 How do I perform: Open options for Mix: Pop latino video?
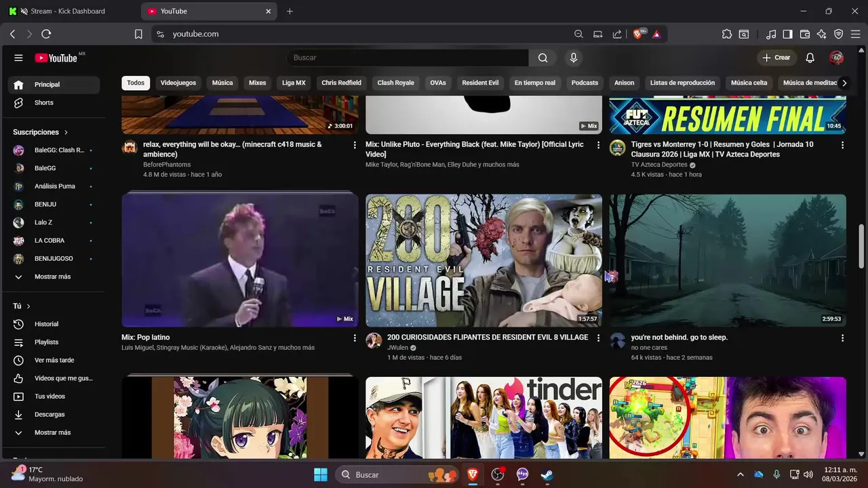[354, 338]
